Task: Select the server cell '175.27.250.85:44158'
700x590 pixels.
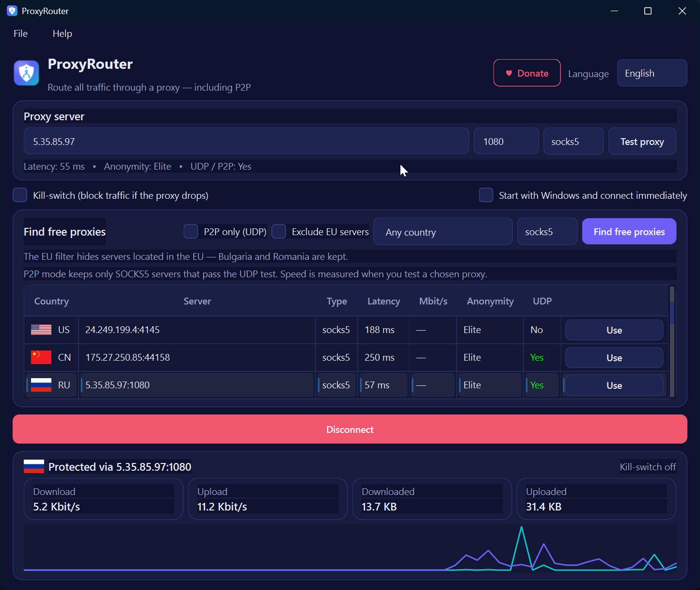Action: click(x=197, y=357)
